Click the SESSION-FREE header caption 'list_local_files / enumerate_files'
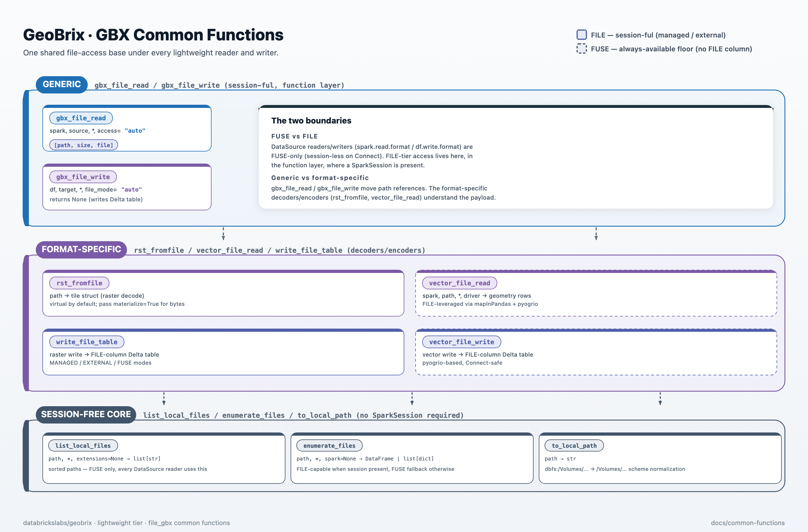 coord(304,415)
